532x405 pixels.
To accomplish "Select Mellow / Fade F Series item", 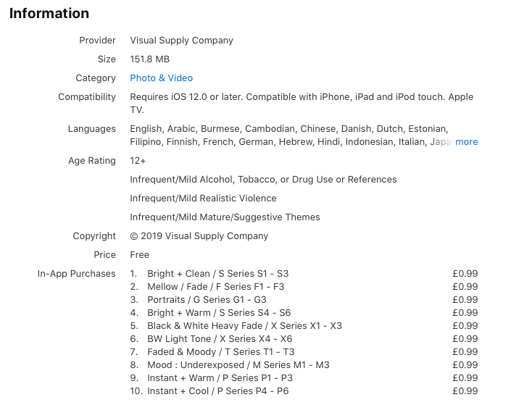I will (x=215, y=287).
